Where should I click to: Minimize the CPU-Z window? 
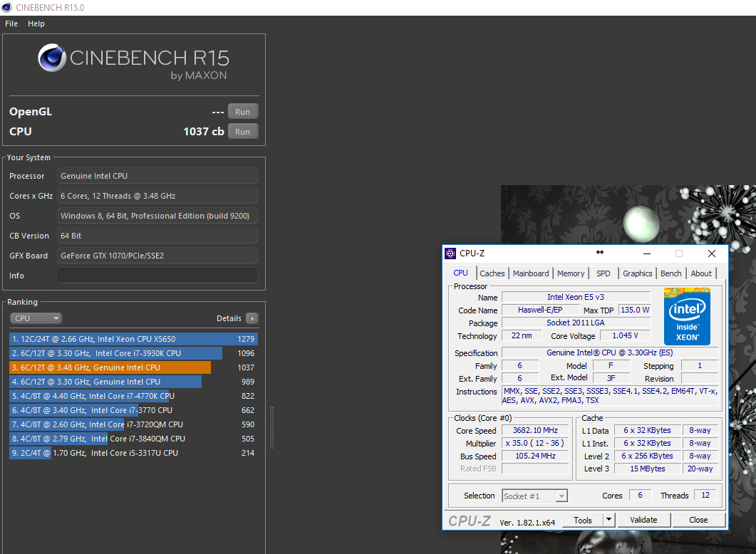647,254
